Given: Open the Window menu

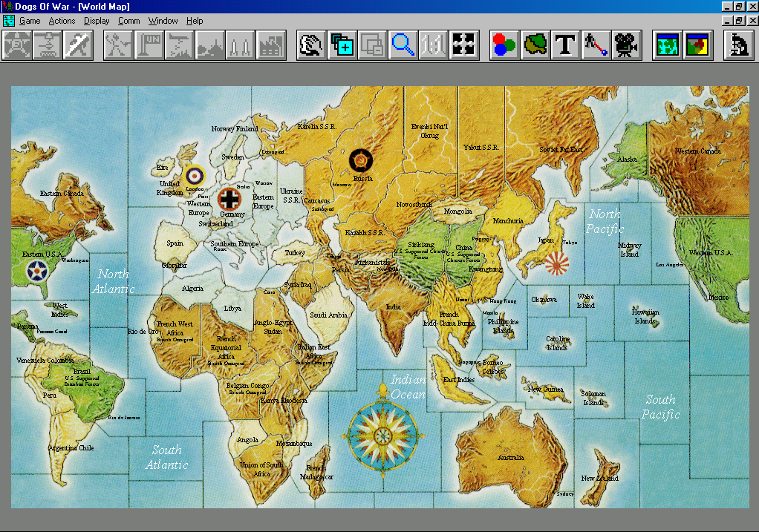Looking at the screenshot, I should [163, 21].
